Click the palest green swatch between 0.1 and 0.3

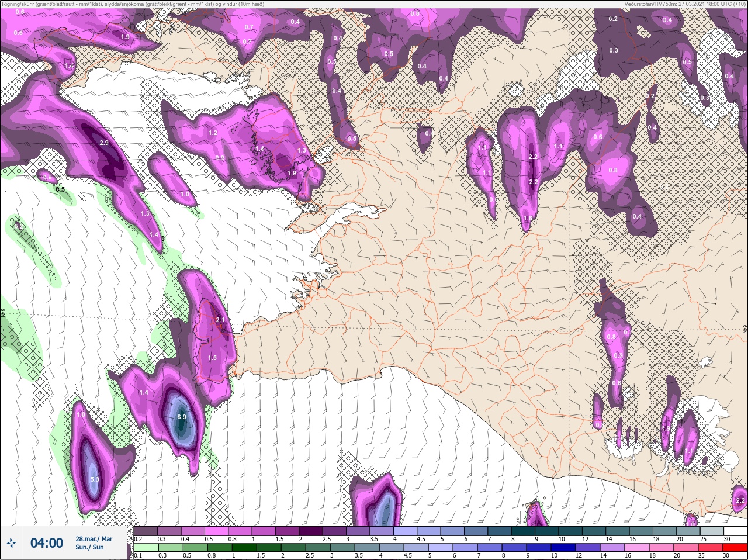point(146,548)
